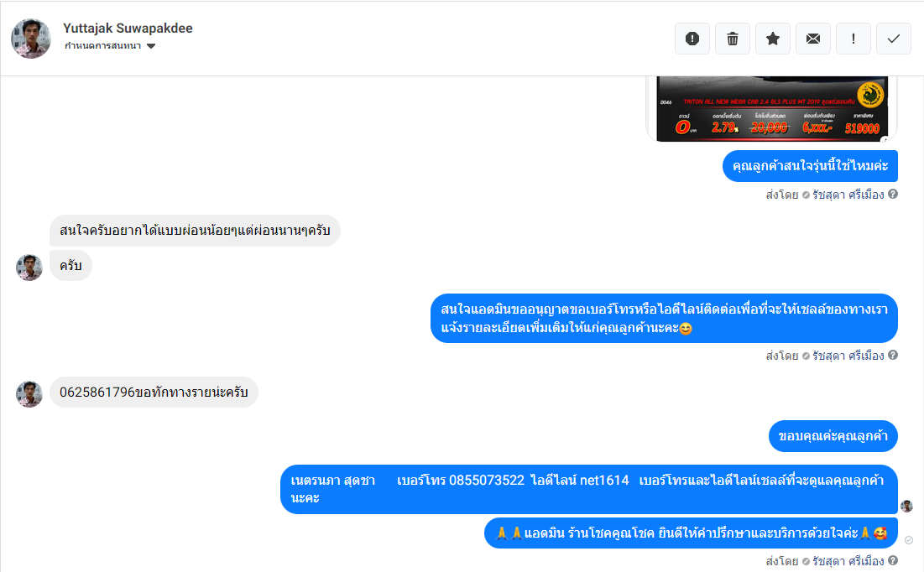
Task: Open the Triton Mega Cab car ad image
Action: 771,109
